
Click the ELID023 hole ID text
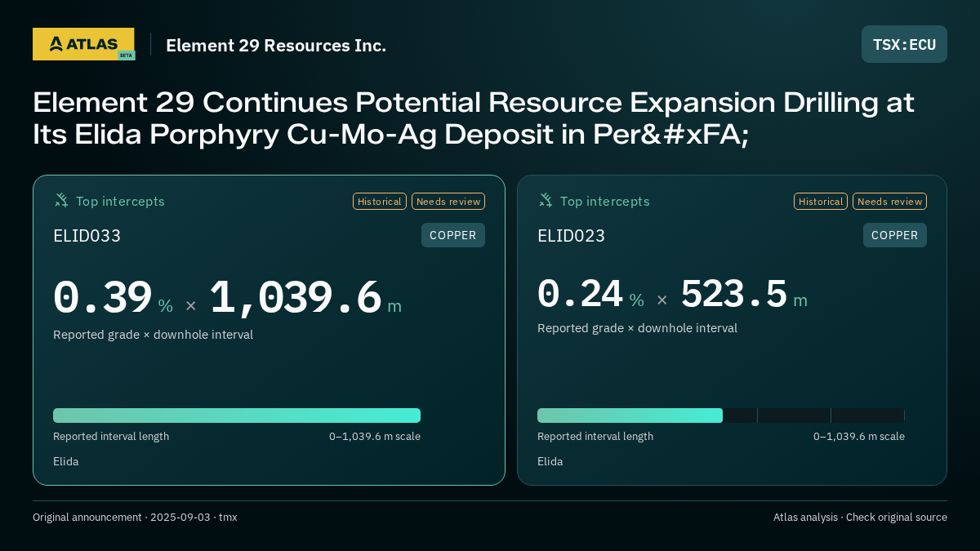tap(572, 236)
